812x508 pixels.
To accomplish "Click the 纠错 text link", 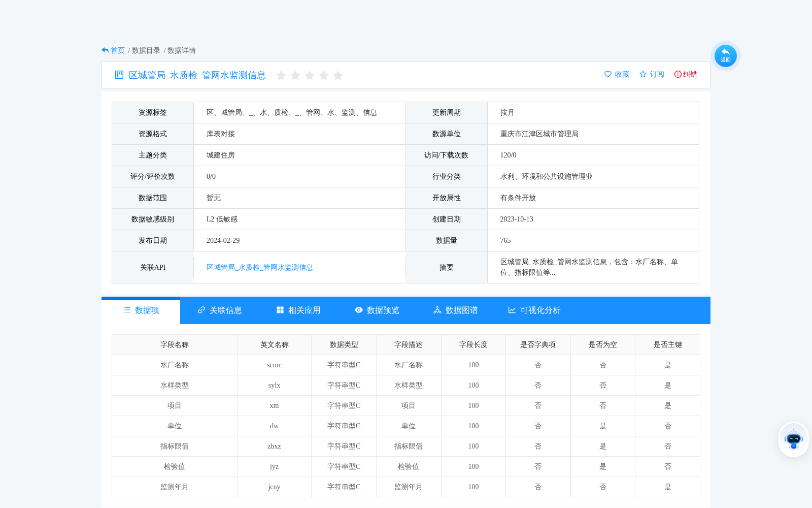I will coord(690,74).
